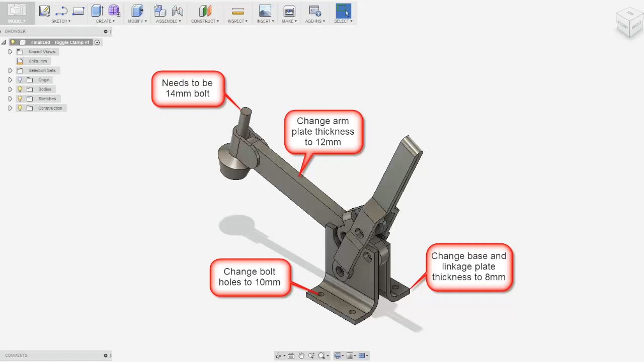Expand the Named Views tree node
The height and width of the screenshot is (362, 644).
point(10,52)
